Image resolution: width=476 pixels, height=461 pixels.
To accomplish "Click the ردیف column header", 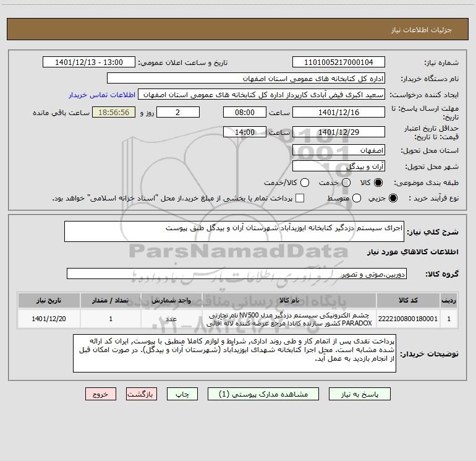I will point(449,300).
